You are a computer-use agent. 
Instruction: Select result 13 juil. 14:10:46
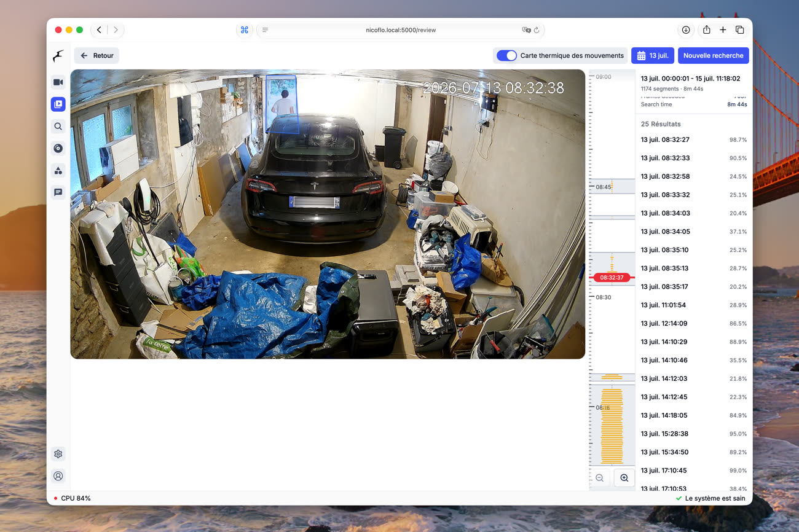click(693, 360)
